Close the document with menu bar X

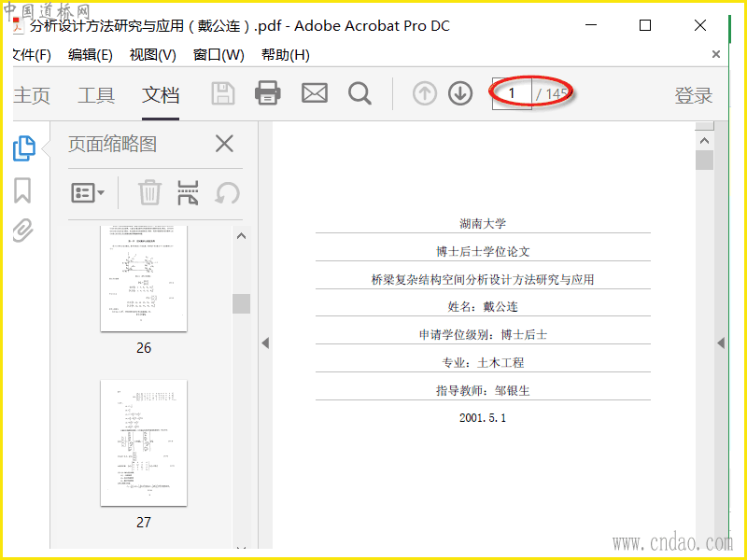tap(715, 54)
